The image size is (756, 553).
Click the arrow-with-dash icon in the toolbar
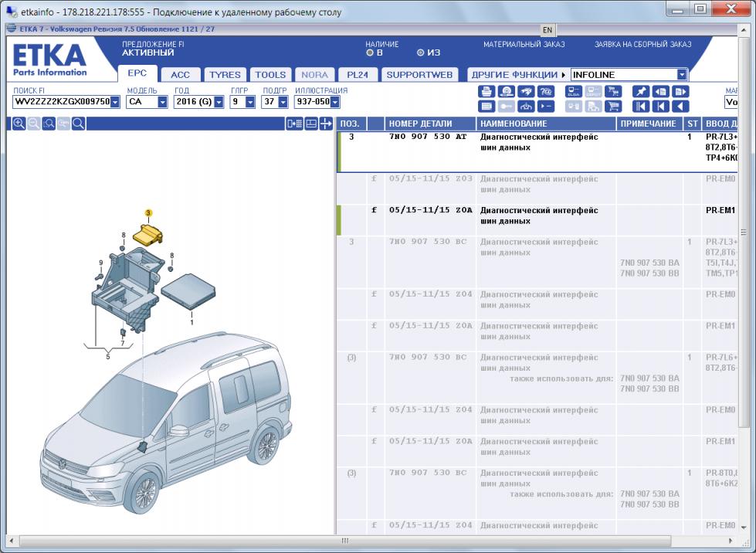(x=546, y=107)
